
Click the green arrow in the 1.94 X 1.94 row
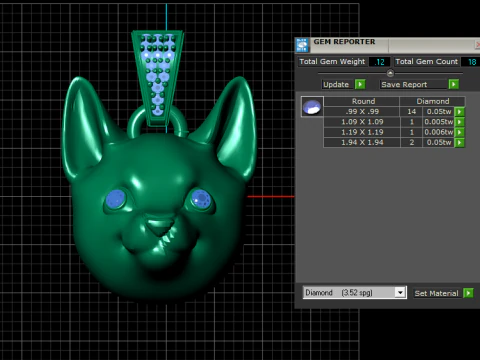coord(459,143)
